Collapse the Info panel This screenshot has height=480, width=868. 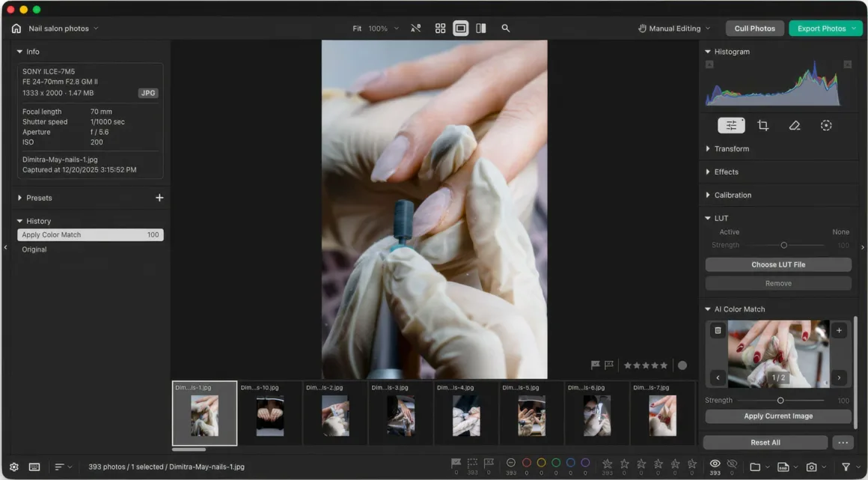click(x=20, y=52)
